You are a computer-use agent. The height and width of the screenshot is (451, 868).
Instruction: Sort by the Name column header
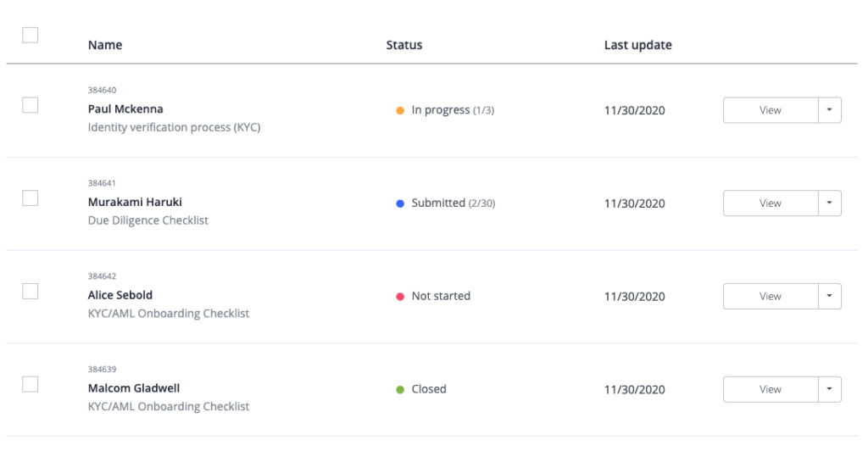coord(105,46)
